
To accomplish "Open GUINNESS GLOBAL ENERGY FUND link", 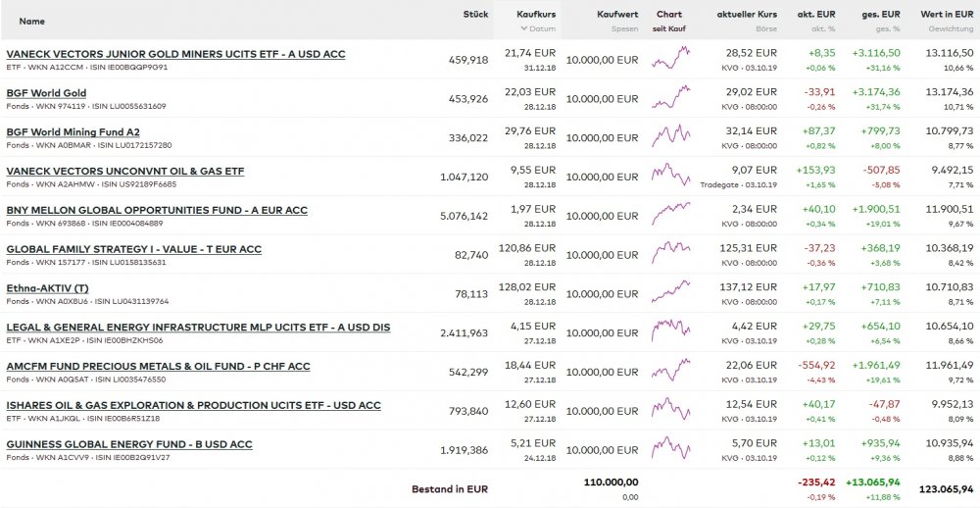I will 128,444.
